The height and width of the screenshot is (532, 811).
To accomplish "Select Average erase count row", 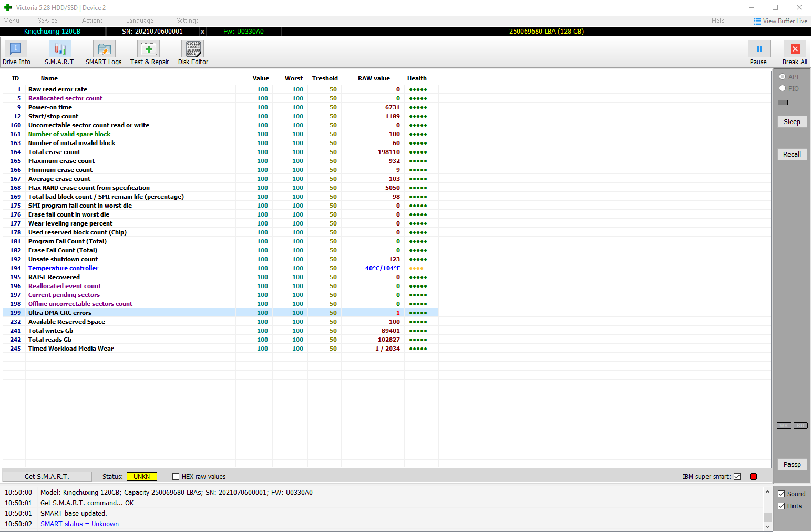I will tap(220, 179).
